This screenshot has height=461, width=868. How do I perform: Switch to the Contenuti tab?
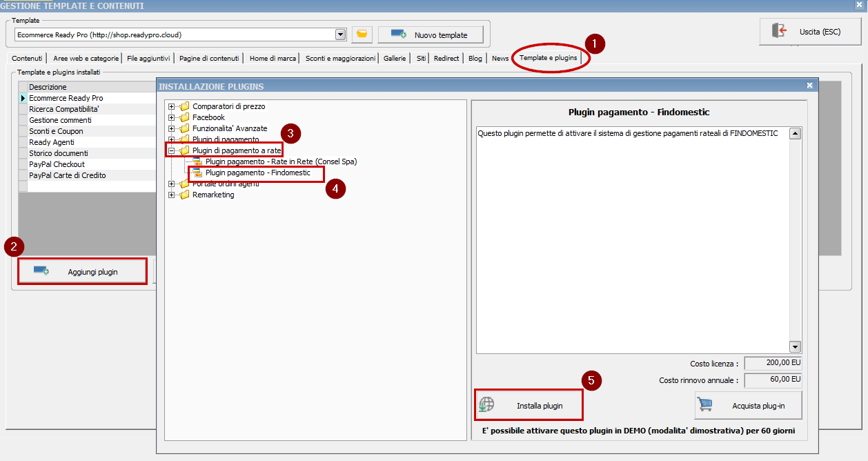coord(27,59)
